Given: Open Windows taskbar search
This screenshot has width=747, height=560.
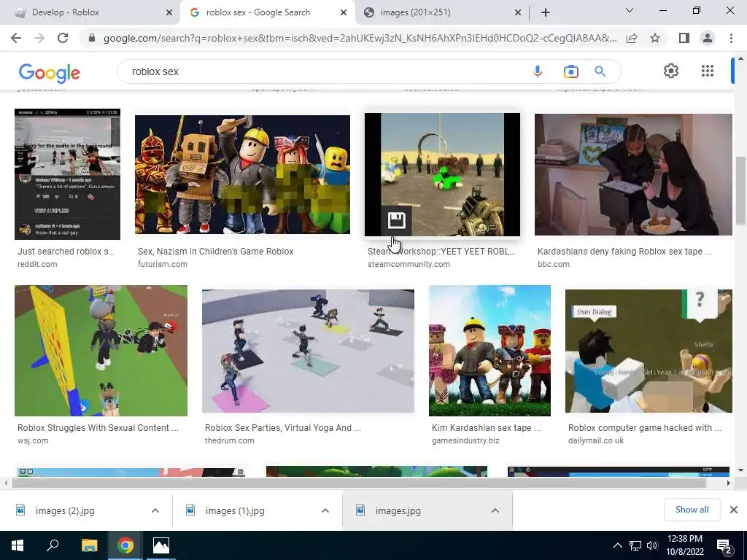Looking at the screenshot, I should [x=53, y=545].
